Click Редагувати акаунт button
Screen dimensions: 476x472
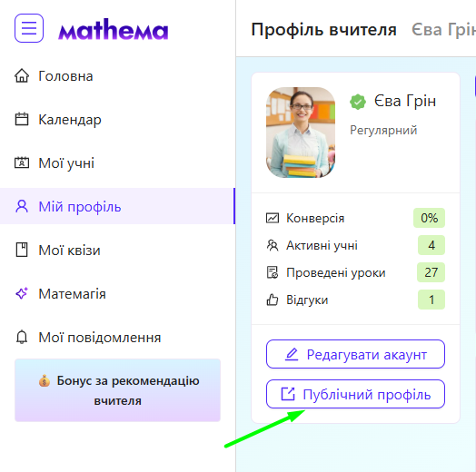pyautogui.click(x=355, y=354)
